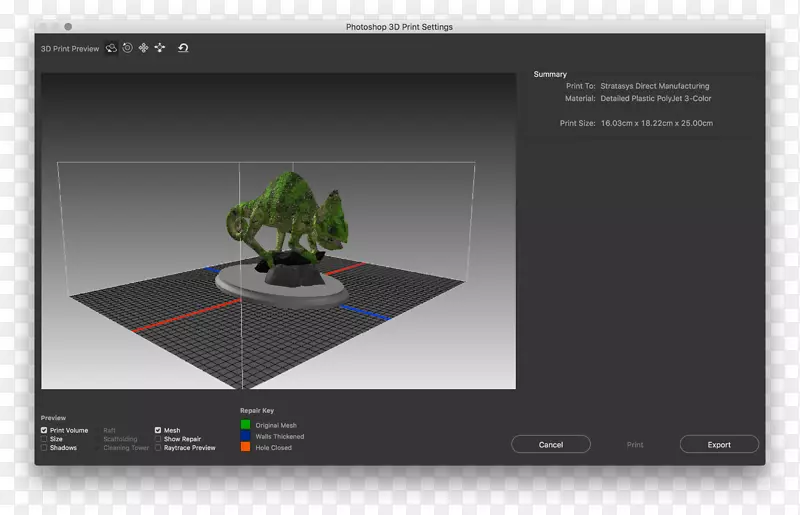Select the Slide 3D camera tool
This screenshot has width=800, height=515.
click(159, 48)
